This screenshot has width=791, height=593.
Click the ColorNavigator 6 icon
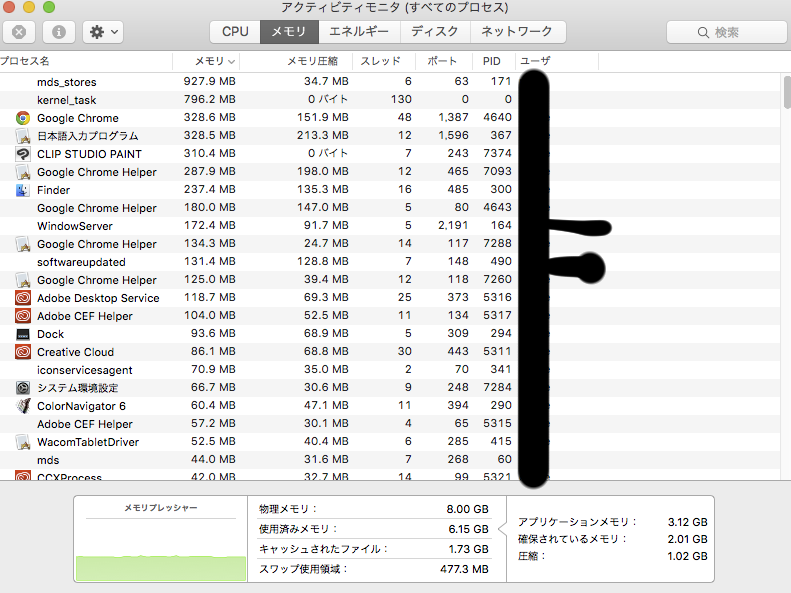pos(23,406)
